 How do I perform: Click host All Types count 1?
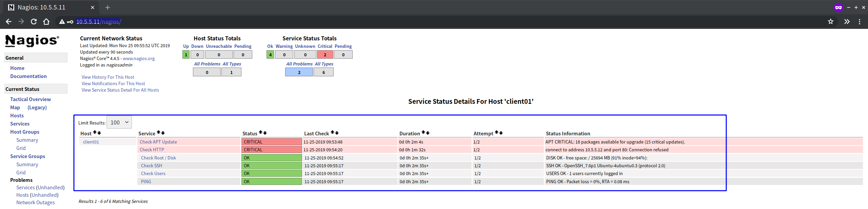click(x=231, y=72)
